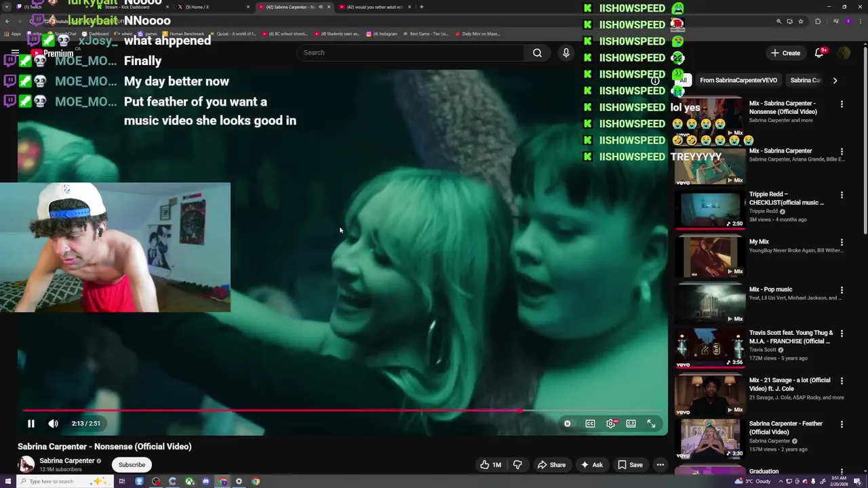
Task: Open options for Sabrina Carpenter Feather video
Action: pyautogui.click(x=842, y=425)
